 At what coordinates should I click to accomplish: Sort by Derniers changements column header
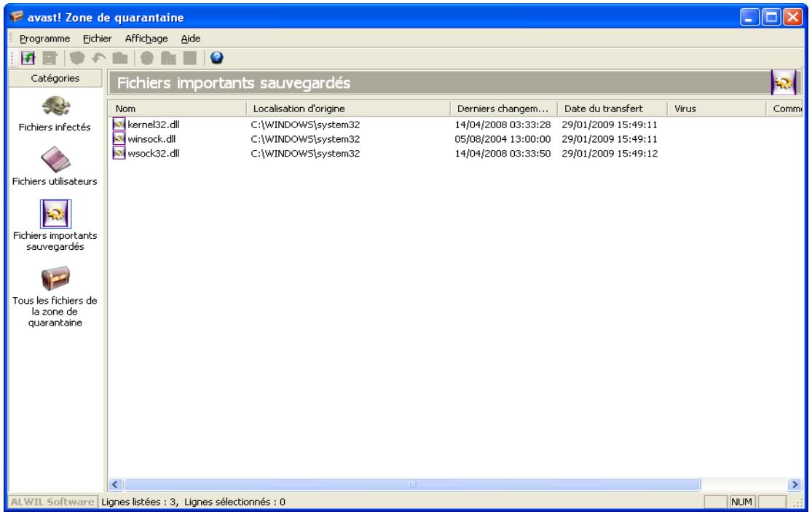click(x=504, y=109)
